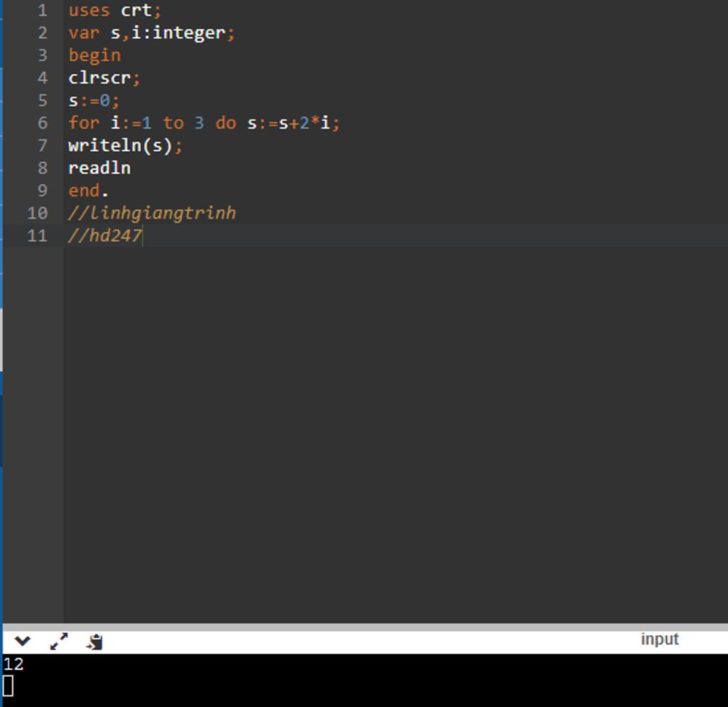This screenshot has width=728, height=707.
Task: Click the 'end.' keyword on line 9
Action: (x=88, y=191)
